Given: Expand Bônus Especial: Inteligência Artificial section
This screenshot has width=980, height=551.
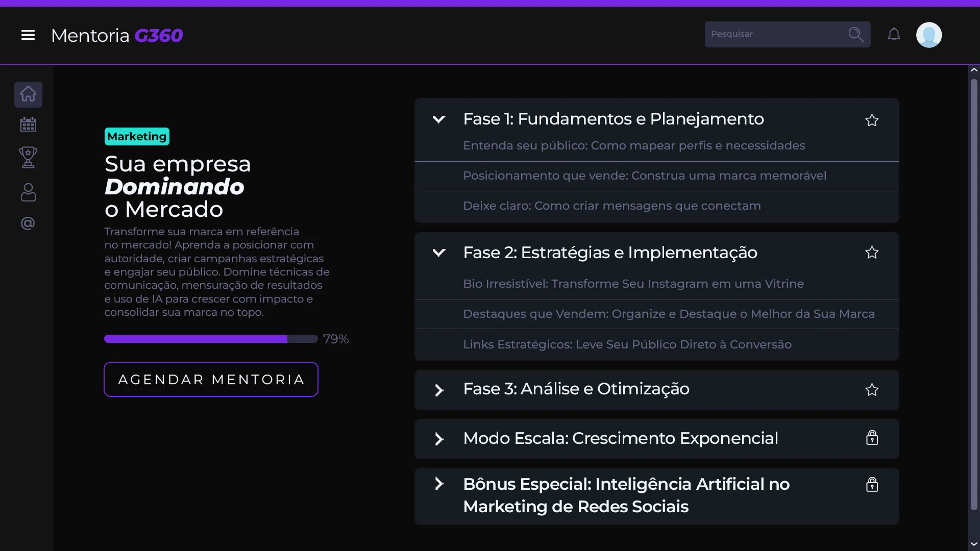Looking at the screenshot, I should point(439,484).
